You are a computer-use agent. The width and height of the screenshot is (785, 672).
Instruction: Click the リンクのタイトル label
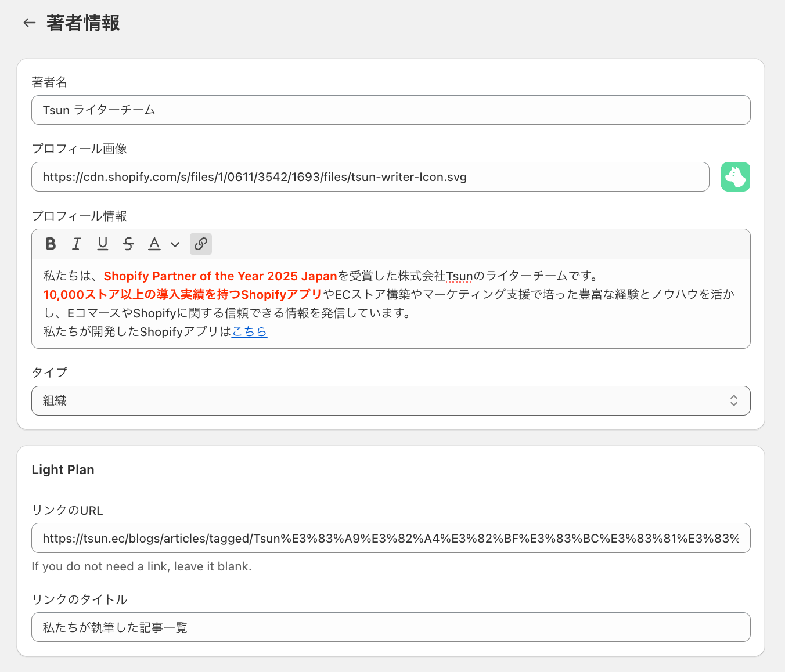click(x=80, y=599)
